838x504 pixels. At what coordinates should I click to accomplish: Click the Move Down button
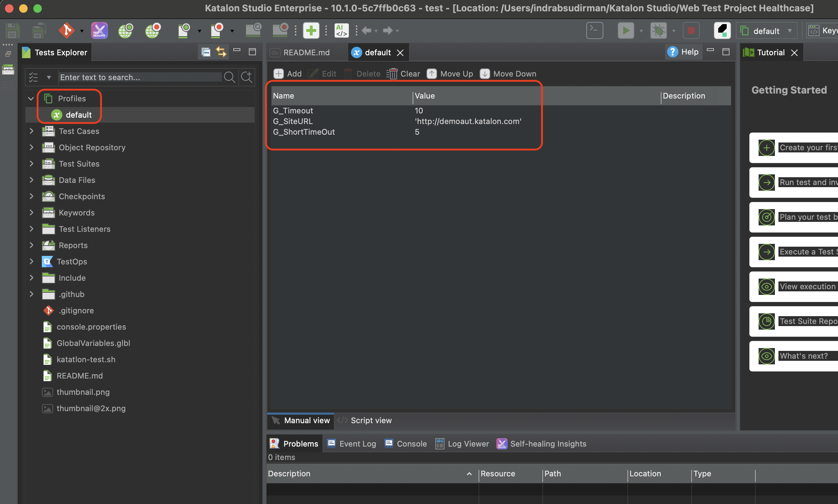pyautogui.click(x=508, y=74)
